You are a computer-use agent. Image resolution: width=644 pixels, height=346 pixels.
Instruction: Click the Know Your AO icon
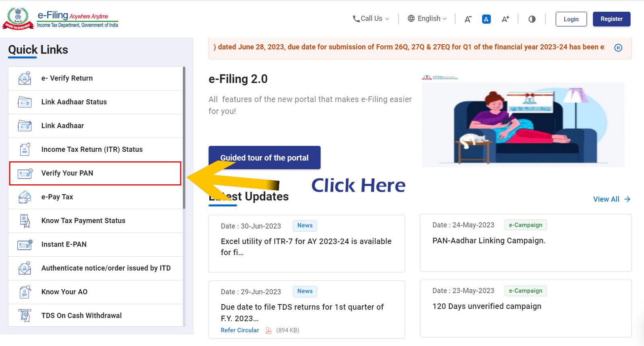[25, 292]
